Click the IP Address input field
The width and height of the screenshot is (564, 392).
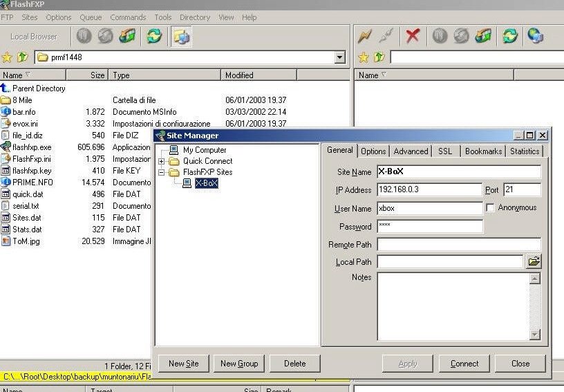429,189
